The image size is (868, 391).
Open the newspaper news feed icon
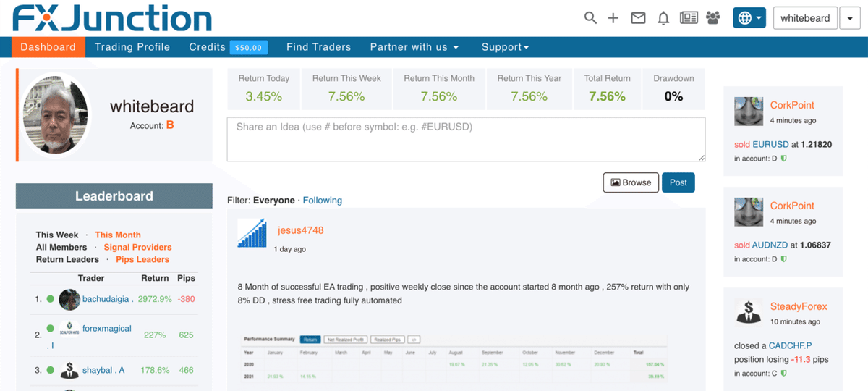click(x=689, y=18)
